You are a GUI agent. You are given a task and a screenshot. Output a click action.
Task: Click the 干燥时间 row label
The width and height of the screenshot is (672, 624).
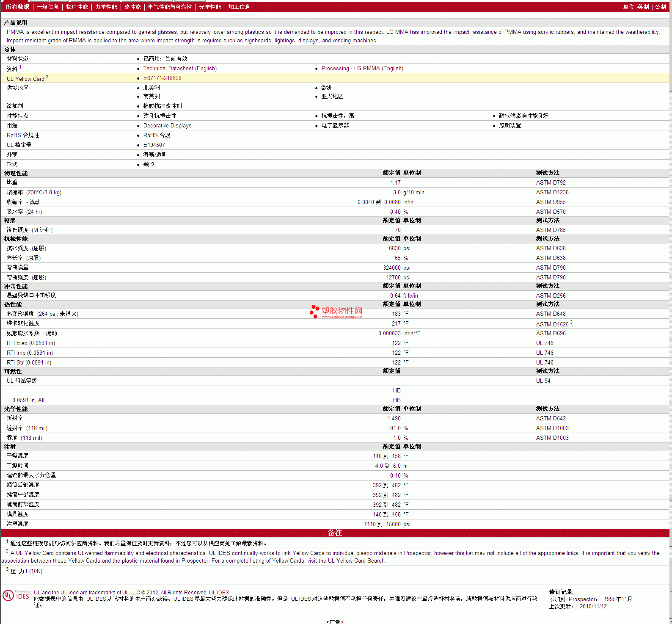[18, 465]
